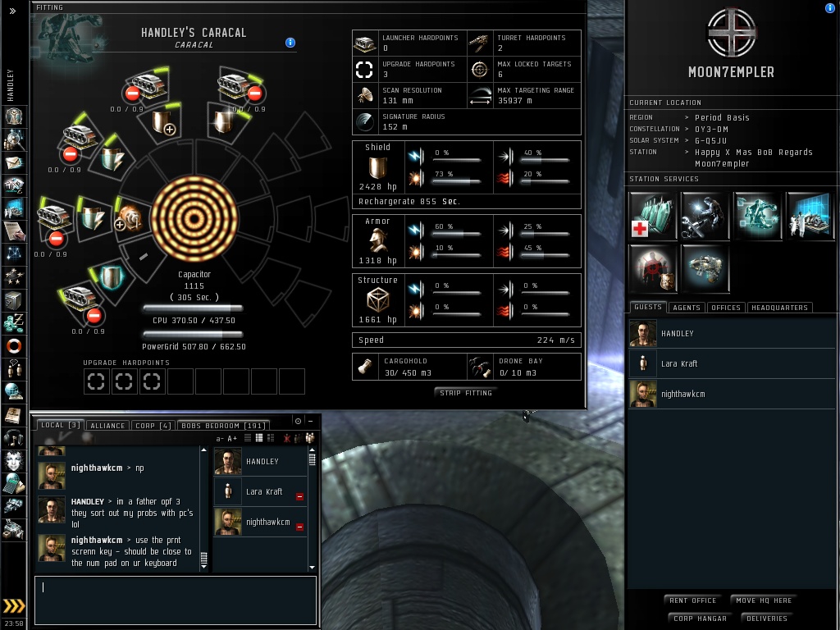Open the Repair shop station service
Viewport: 840px width, 630px height.
[x=705, y=216]
